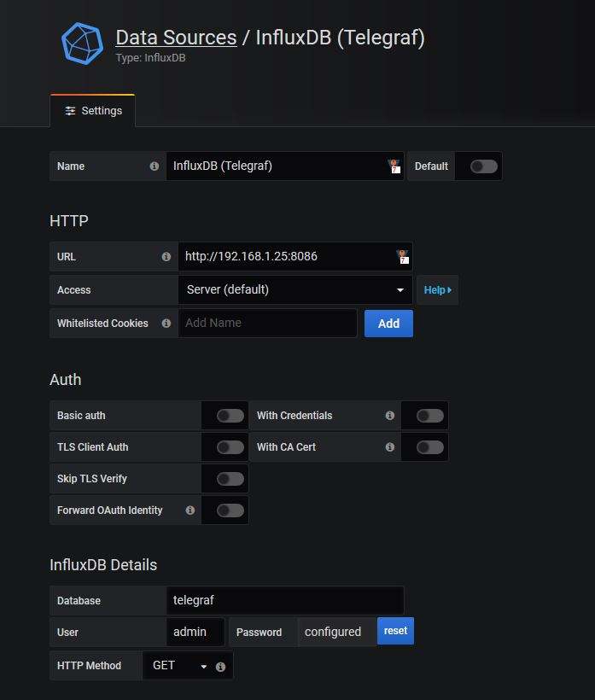
Task: Open the Data Sources breadcrumb link
Action: [176, 38]
